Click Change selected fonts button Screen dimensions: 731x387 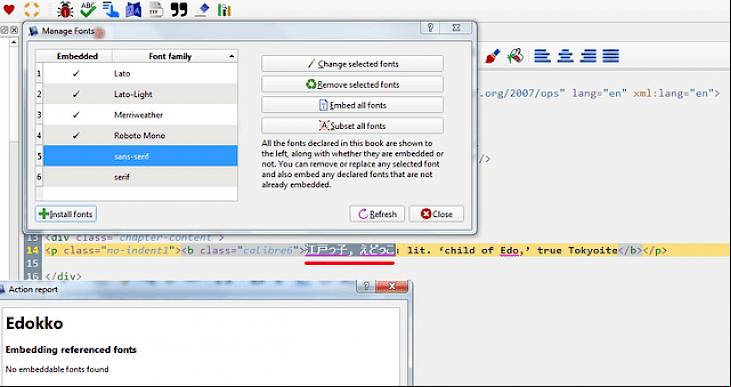pyautogui.click(x=352, y=64)
